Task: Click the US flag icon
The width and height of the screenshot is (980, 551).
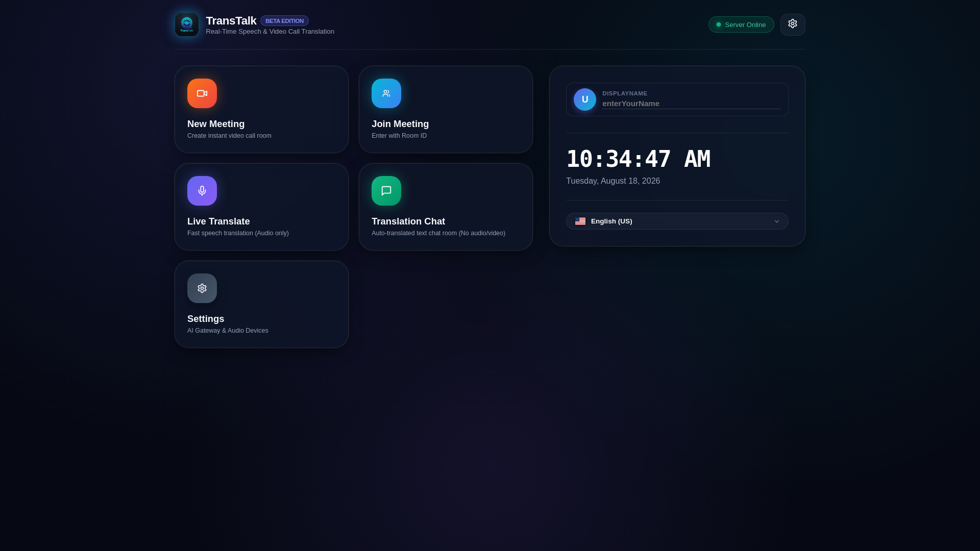Action: pos(580,221)
